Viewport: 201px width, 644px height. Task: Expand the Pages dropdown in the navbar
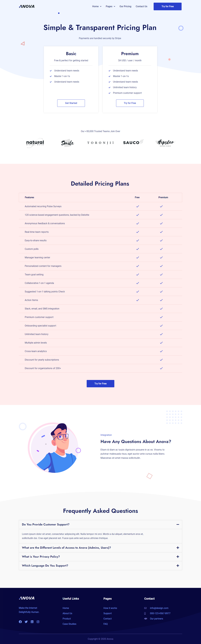click(110, 6)
